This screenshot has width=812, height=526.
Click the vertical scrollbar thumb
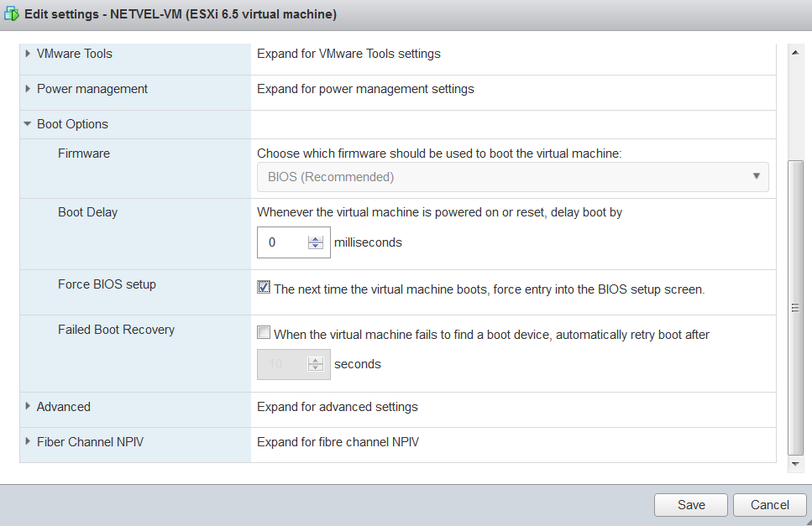(x=795, y=308)
